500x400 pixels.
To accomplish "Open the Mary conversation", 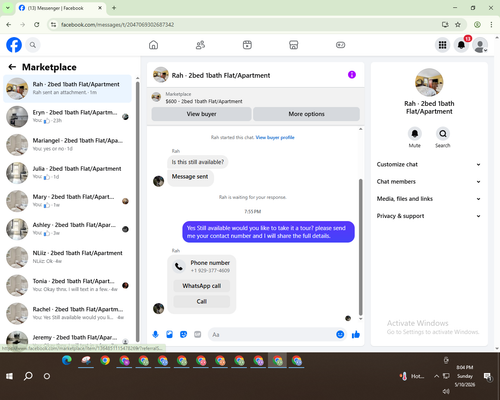I will pyautogui.click(x=67, y=201).
